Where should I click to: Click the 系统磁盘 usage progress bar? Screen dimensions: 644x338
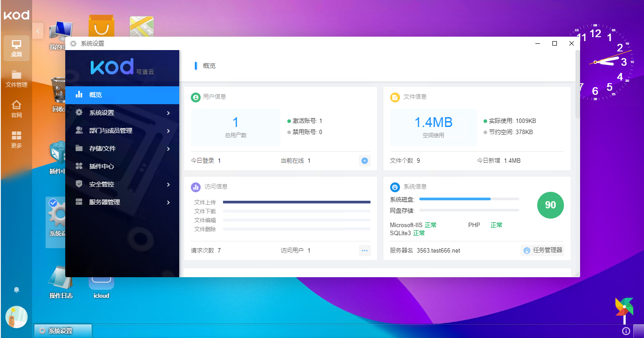click(469, 199)
